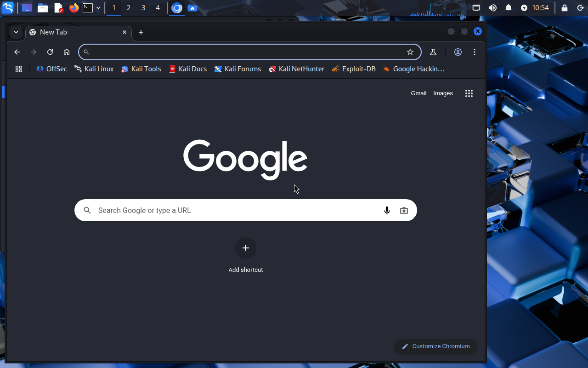This screenshot has width=588, height=368.
Task: Switch to workspace 1
Action: pos(114,8)
